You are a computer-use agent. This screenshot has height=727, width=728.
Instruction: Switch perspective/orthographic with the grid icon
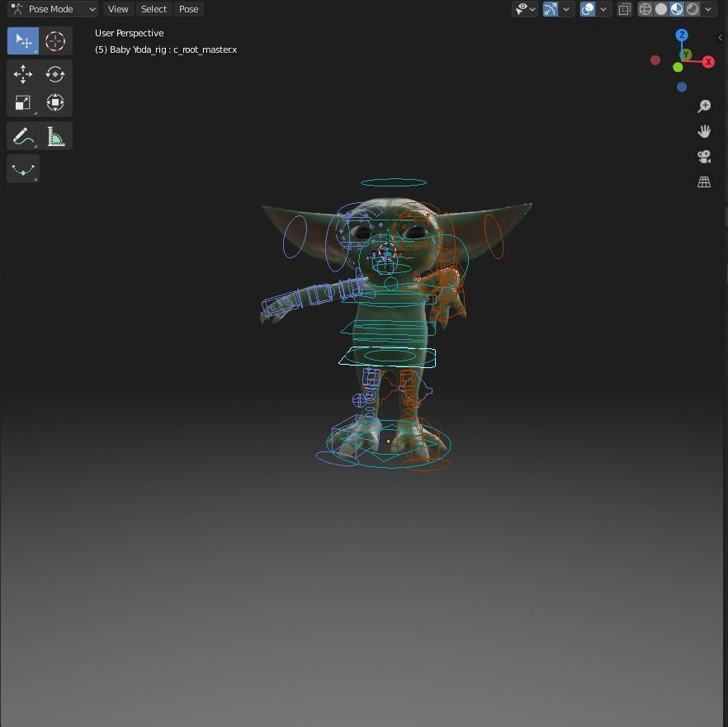pyautogui.click(x=704, y=182)
